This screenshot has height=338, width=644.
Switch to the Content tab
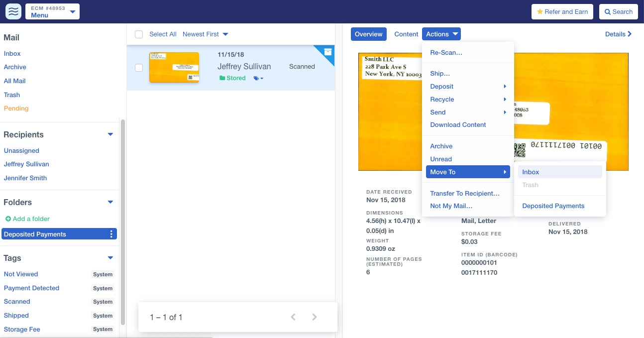tap(406, 34)
